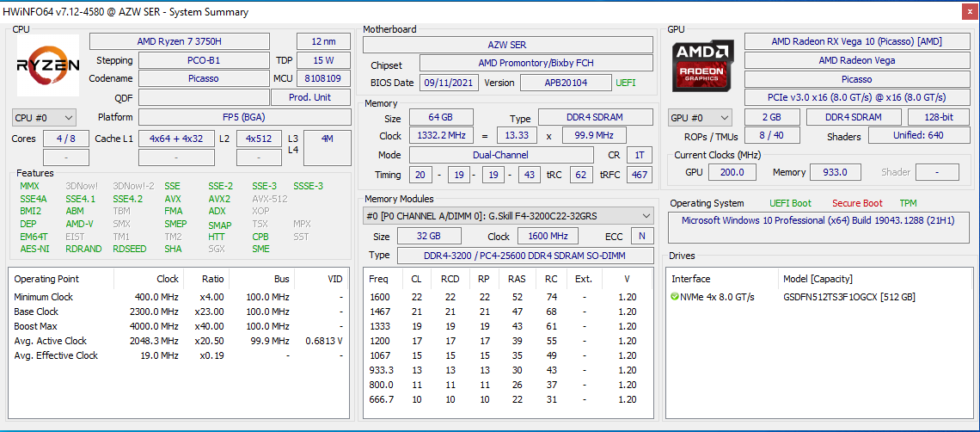Click the Avg. Active Clock row

tap(178, 341)
